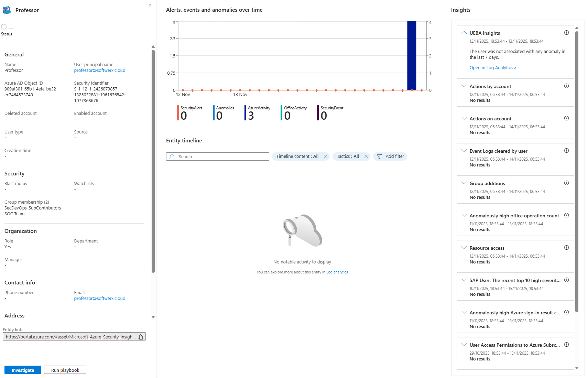Collapse the entity details panel with double chevron
Viewport: 588px width, 378px height.
(150, 5)
